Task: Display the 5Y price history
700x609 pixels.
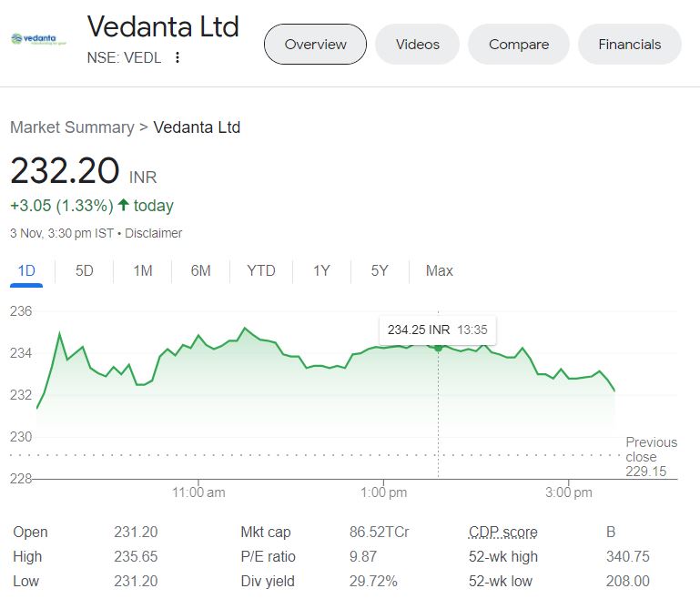Action: (x=380, y=270)
